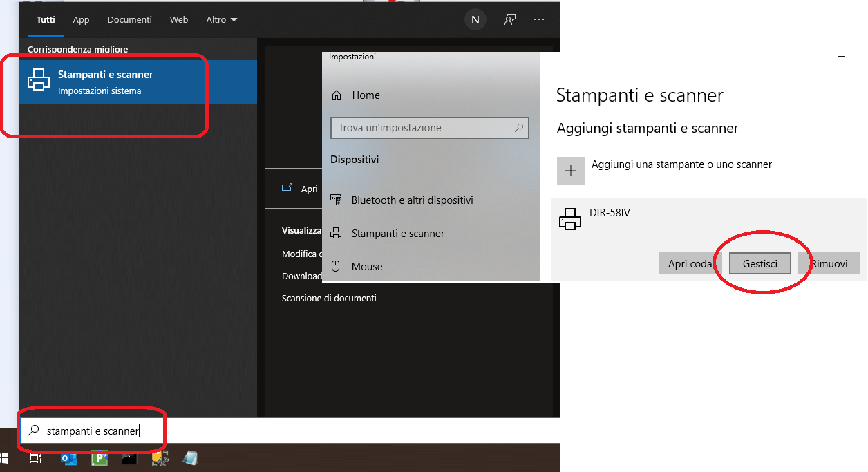Switch to the App search tab

pos(82,20)
